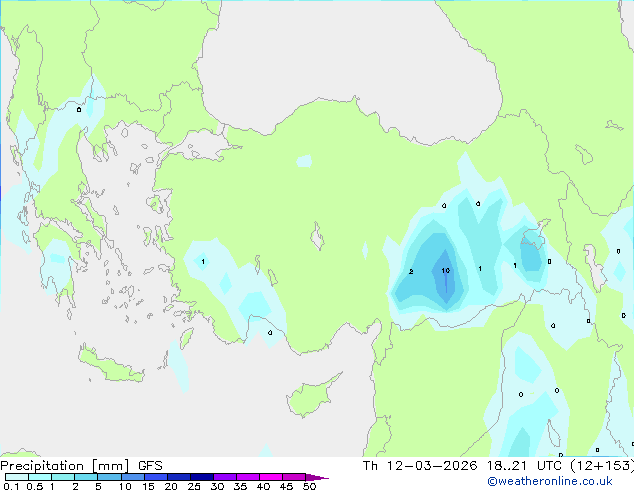Pick the 5–10 mm legend swatch

click(x=109, y=477)
